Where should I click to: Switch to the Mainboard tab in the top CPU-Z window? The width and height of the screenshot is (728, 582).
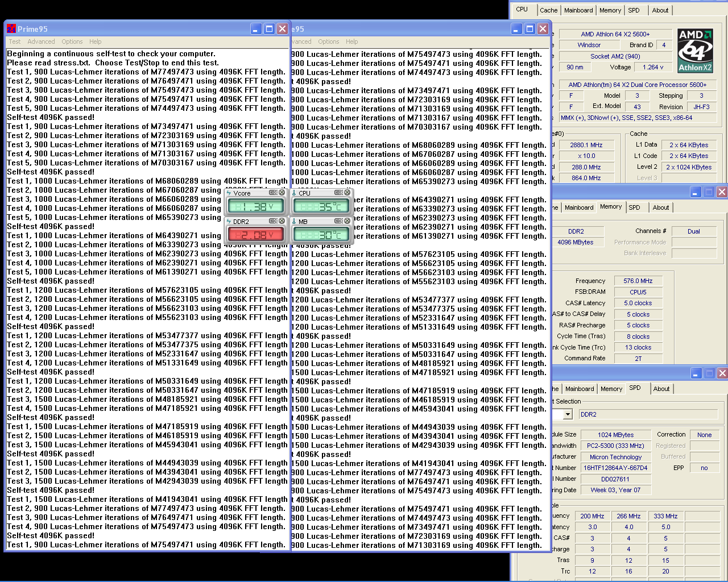point(578,10)
